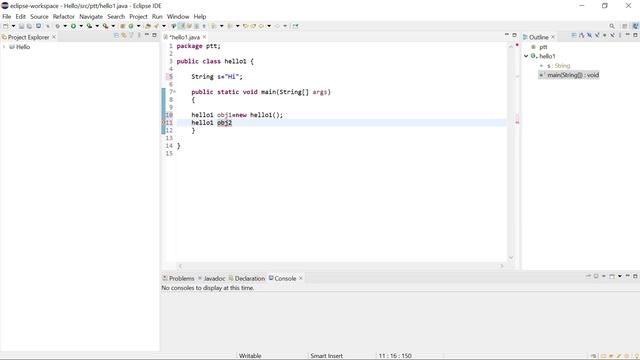Select ptt package in Outline
Image resolution: width=640 pixels, height=360 pixels.
tap(542, 47)
